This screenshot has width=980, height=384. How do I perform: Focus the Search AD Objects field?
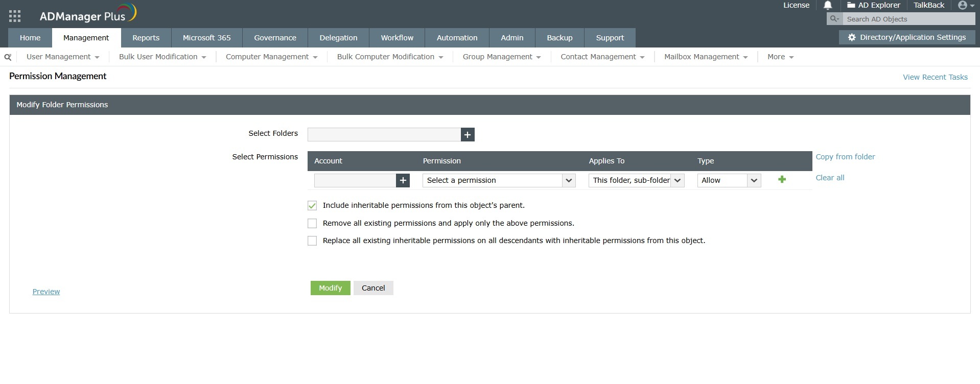point(909,19)
